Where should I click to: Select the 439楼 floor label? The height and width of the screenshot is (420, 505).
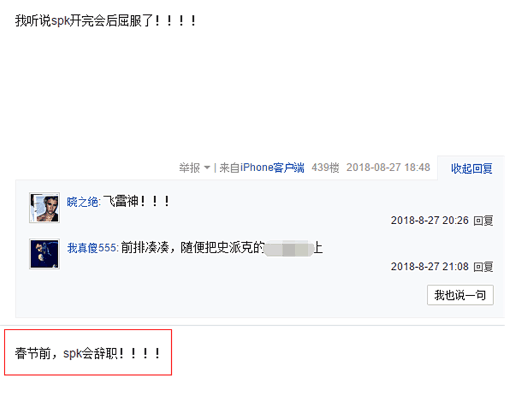pyautogui.click(x=325, y=167)
